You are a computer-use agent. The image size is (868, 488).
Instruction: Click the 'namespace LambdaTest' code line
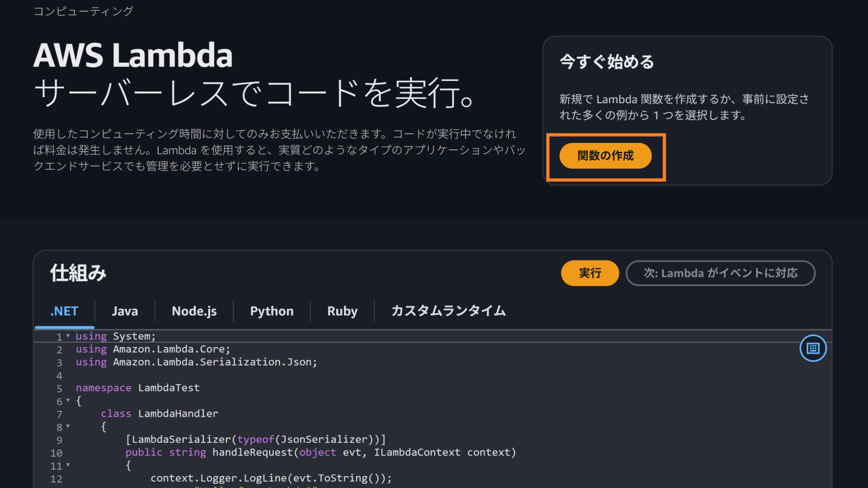click(x=138, y=388)
